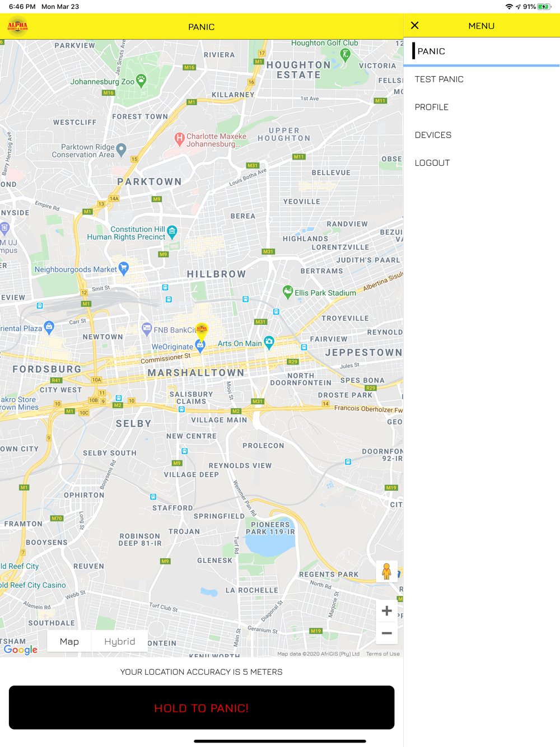Screen dimensions: 560x747
Task: Switch map view to Hybrid
Action: coord(119,641)
